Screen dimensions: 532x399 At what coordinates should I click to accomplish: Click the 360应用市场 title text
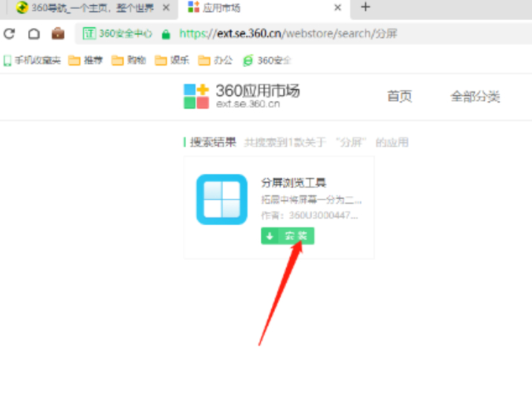[258, 91]
